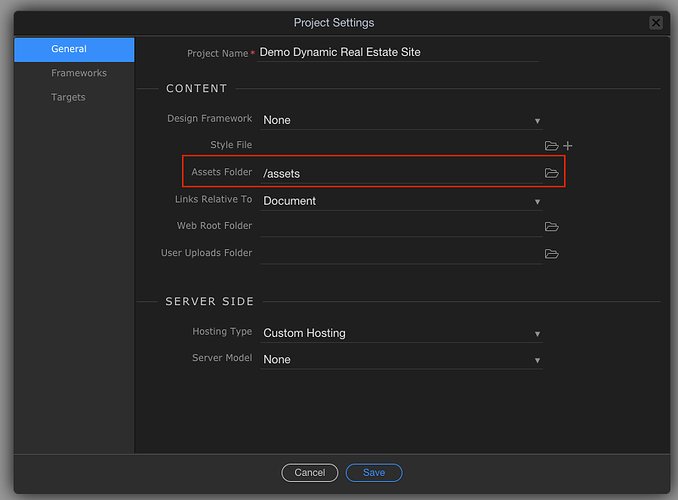
Task: Browse for User Uploads Folder icon
Action: (551, 253)
